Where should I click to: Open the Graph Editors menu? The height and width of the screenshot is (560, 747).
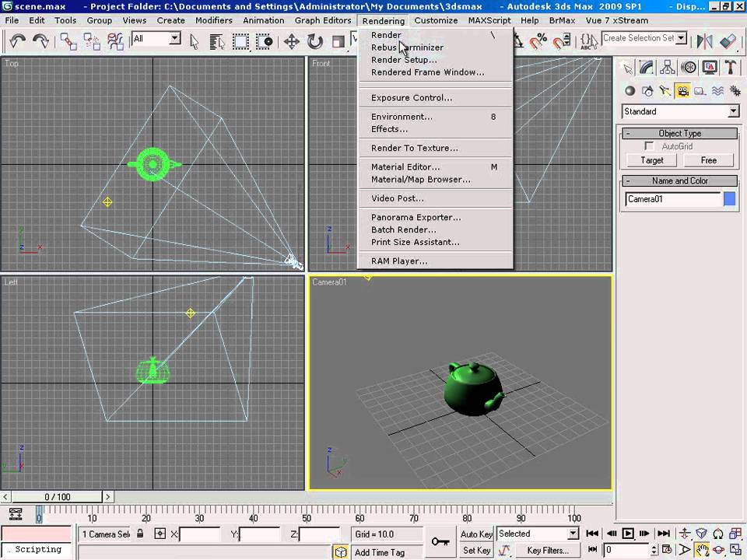(x=322, y=20)
